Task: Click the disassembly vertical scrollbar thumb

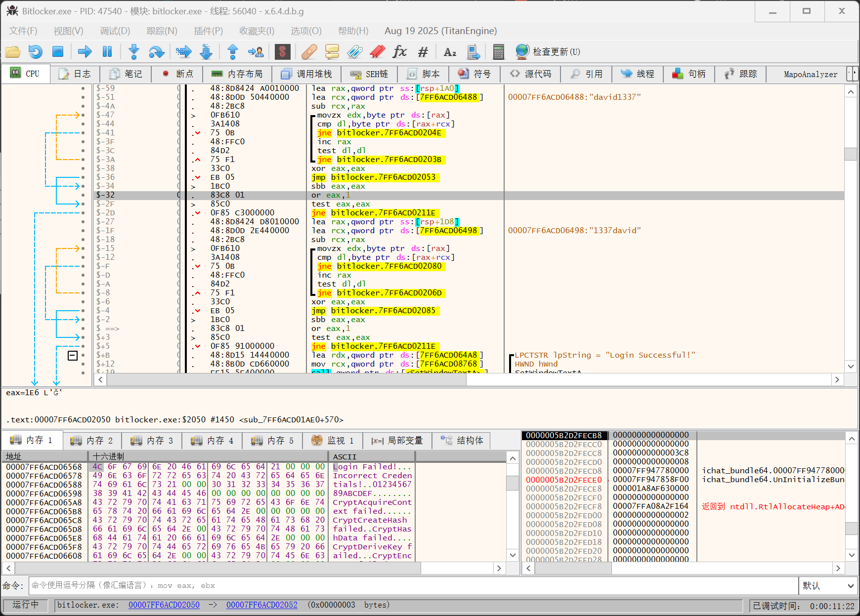Action: (x=851, y=154)
